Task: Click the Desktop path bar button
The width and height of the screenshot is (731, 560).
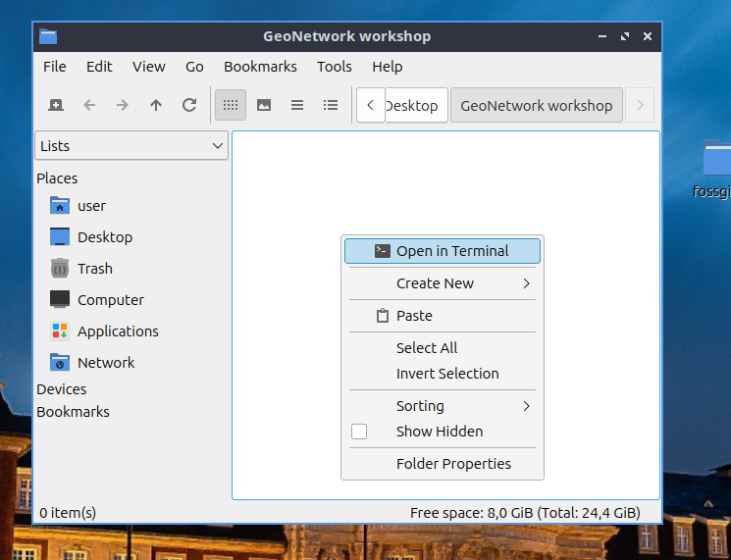Action: click(x=416, y=105)
